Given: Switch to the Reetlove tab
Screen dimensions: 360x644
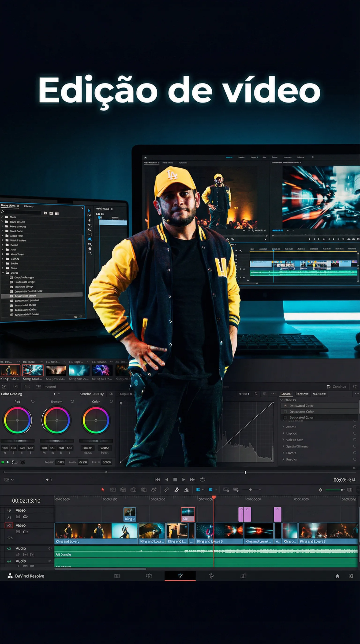Looking at the screenshot, I should pos(302,394).
